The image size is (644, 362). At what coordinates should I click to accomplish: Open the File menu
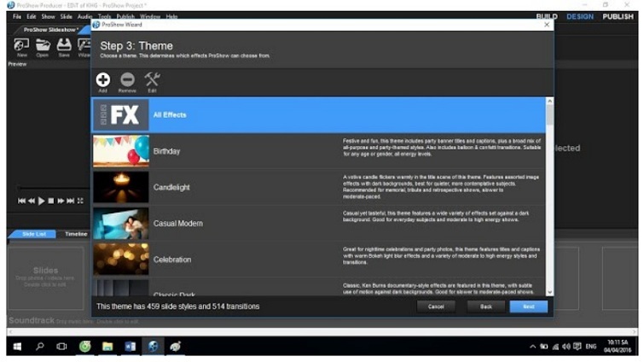[x=17, y=17]
